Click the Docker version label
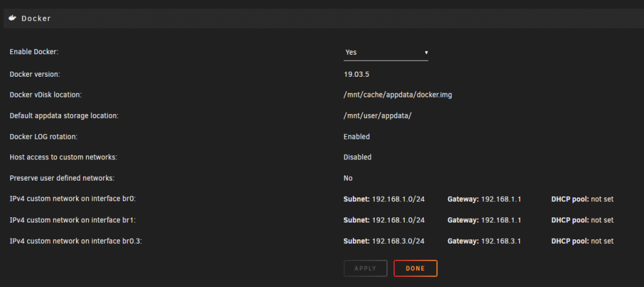The height and width of the screenshot is (287, 644). coord(35,74)
